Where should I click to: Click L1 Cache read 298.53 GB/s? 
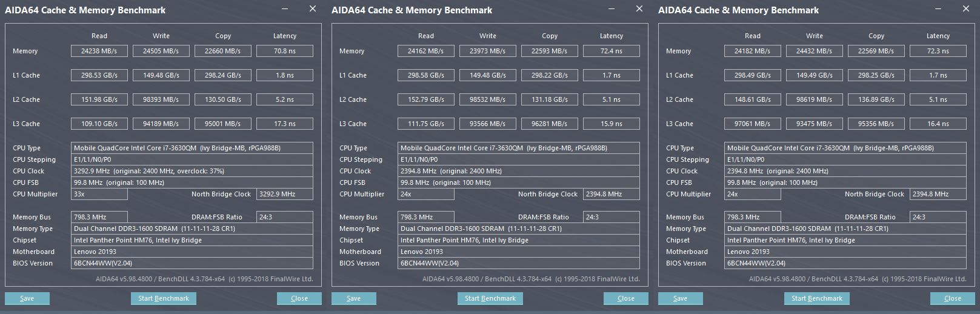[x=99, y=75]
